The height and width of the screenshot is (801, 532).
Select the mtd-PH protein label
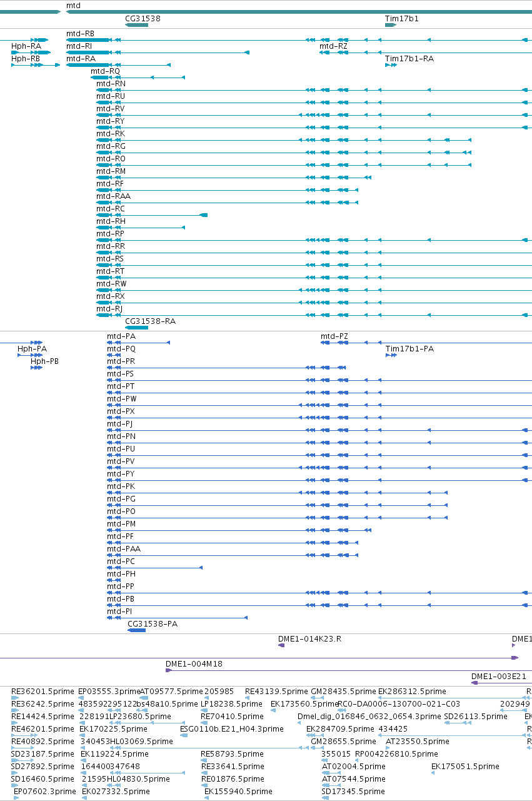(x=121, y=574)
